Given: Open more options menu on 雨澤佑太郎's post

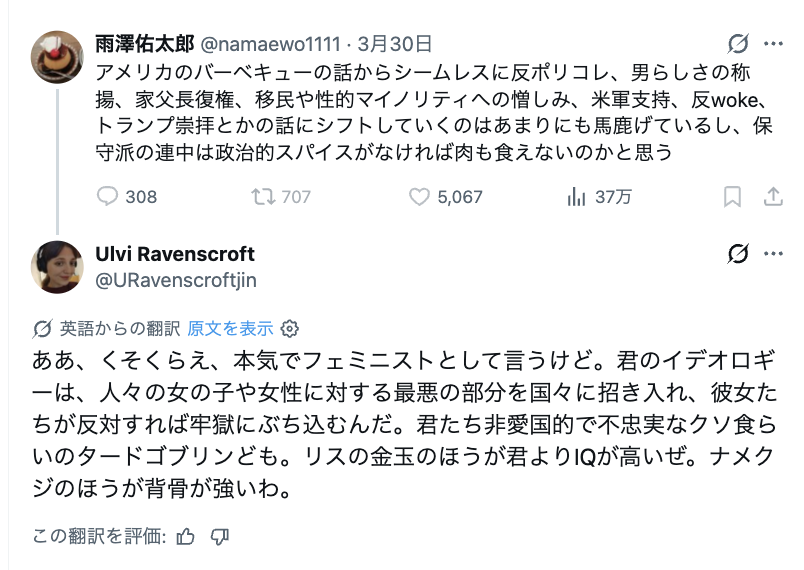Looking at the screenshot, I should point(773,44).
